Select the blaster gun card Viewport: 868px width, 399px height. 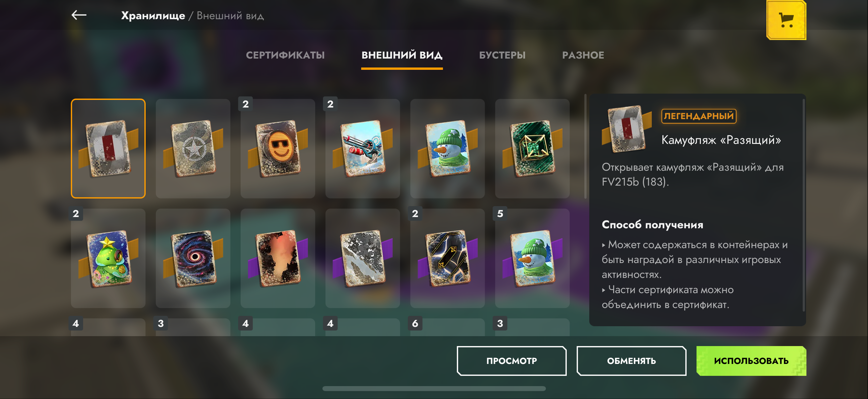(x=363, y=148)
